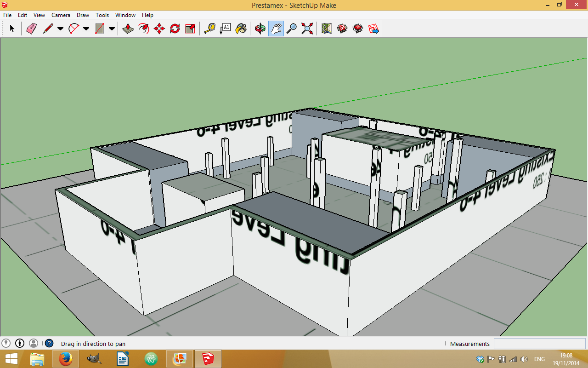Image resolution: width=588 pixels, height=368 pixels.
Task: Select the Paint Bucket tool
Action: pos(241,29)
